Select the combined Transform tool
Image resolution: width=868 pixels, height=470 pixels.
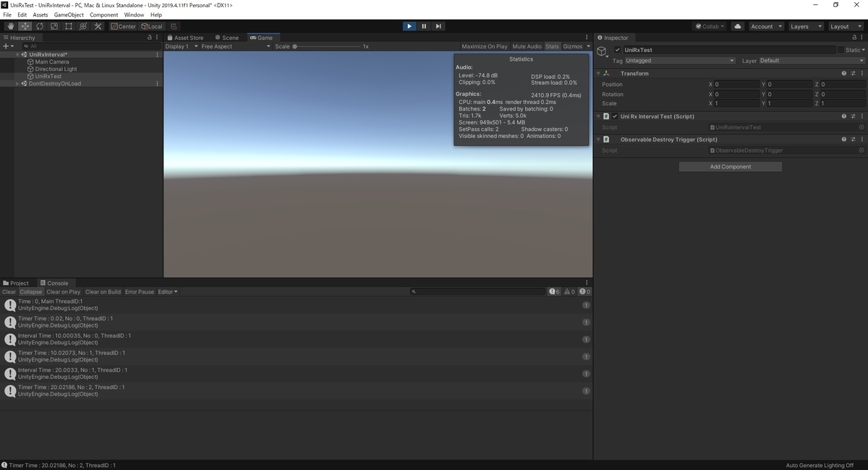point(83,26)
